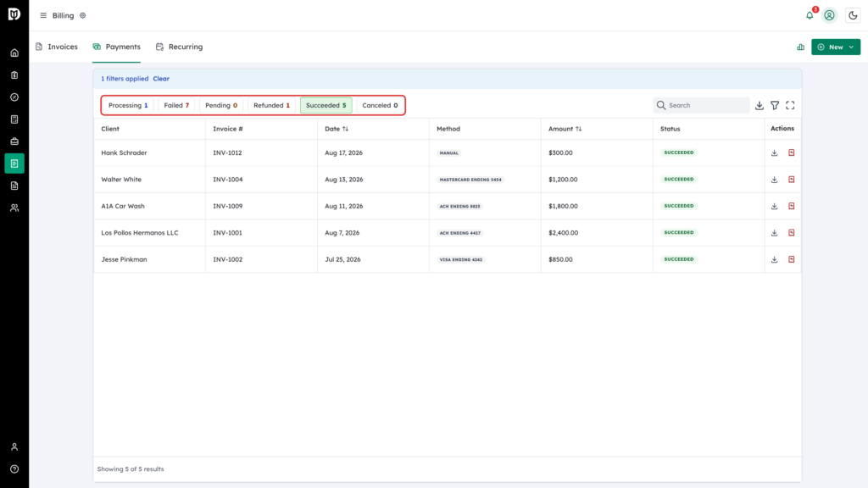868x488 pixels.
Task: Click invoice number INV-1004
Action: [x=227, y=180]
